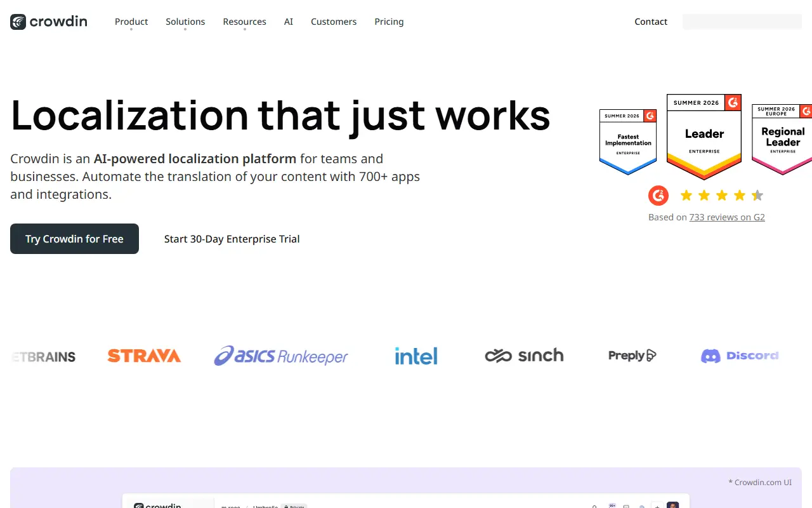Click the "* Crowdin.com UI" caption
Viewport: 812px width, 508px height.
tap(760, 483)
